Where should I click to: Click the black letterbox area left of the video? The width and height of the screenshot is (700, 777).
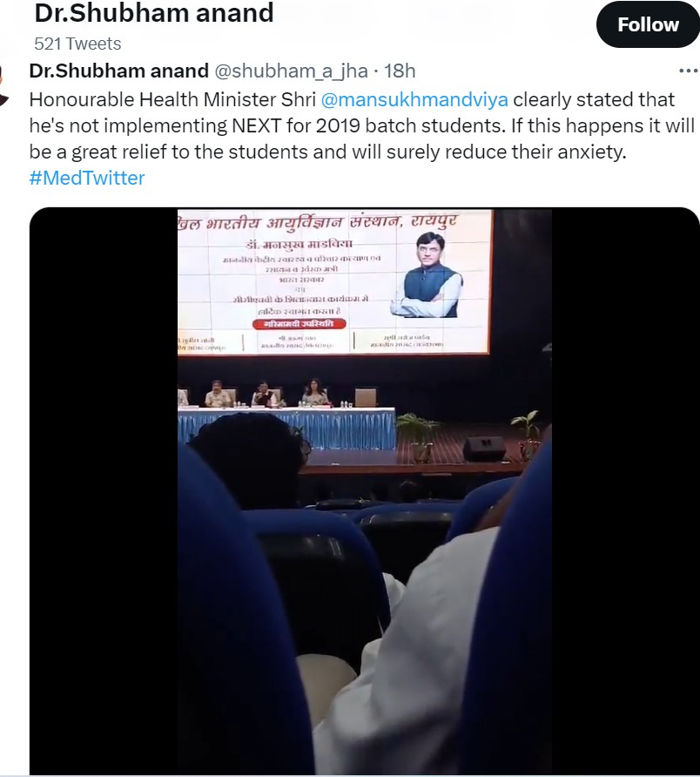(104, 490)
